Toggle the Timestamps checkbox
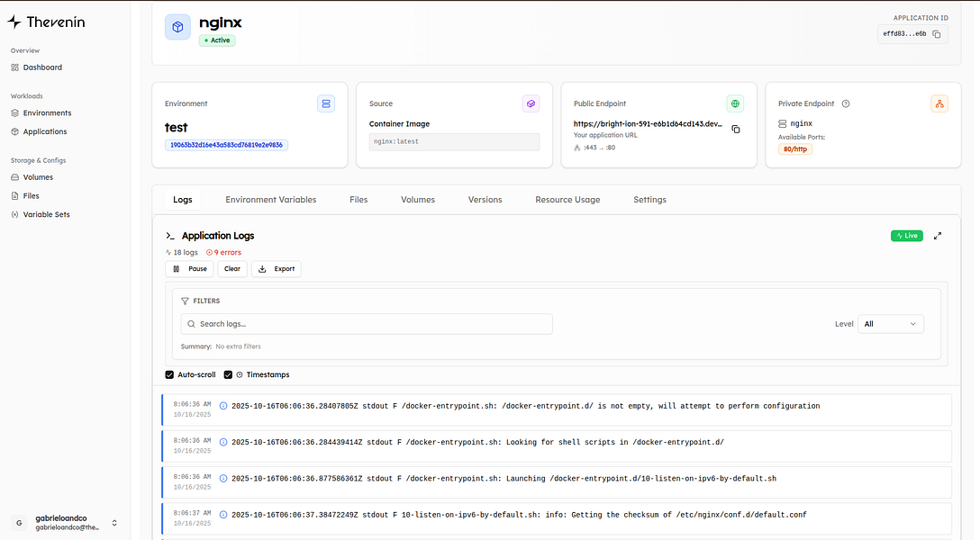The height and width of the screenshot is (540, 980). click(228, 375)
